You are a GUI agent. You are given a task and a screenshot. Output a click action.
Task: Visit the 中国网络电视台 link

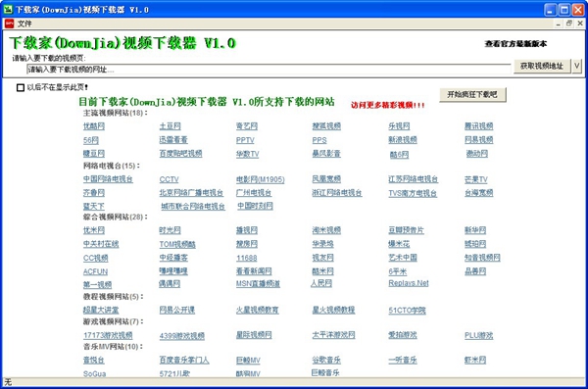[x=108, y=179]
